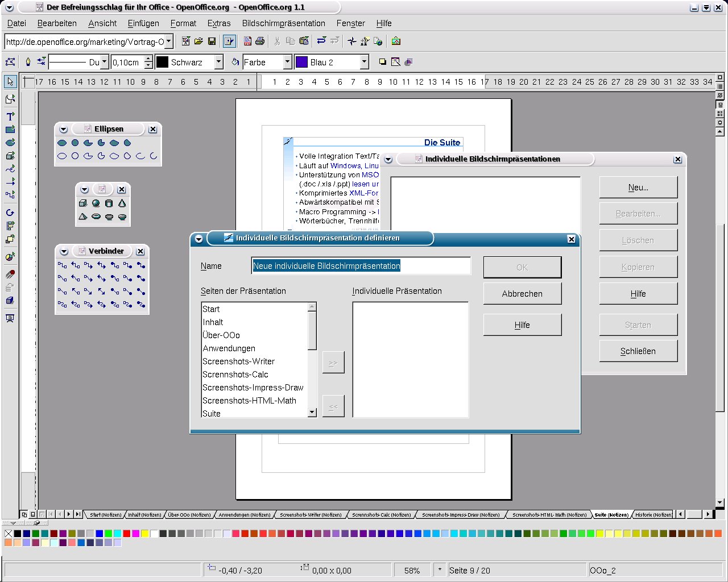Toggle the Edit Points button
The height and width of the screenshot is (582, 728).
pyautogui.click(x=10, y=62)
